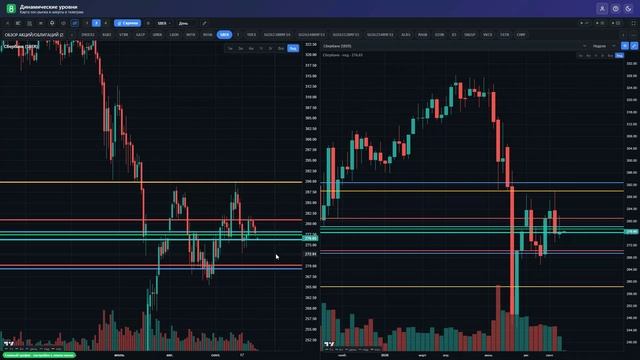
Task: Click the first blue icon button right of Неделя
Action: tap(625, 46)
